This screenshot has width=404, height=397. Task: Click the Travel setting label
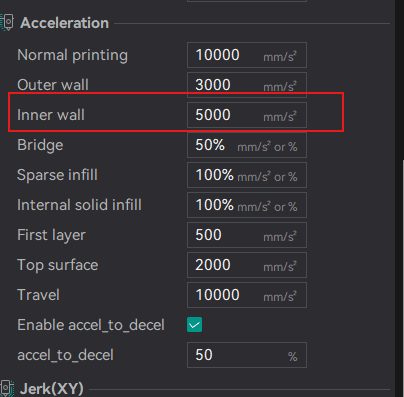pyautogui.click(x=38, y=295)
